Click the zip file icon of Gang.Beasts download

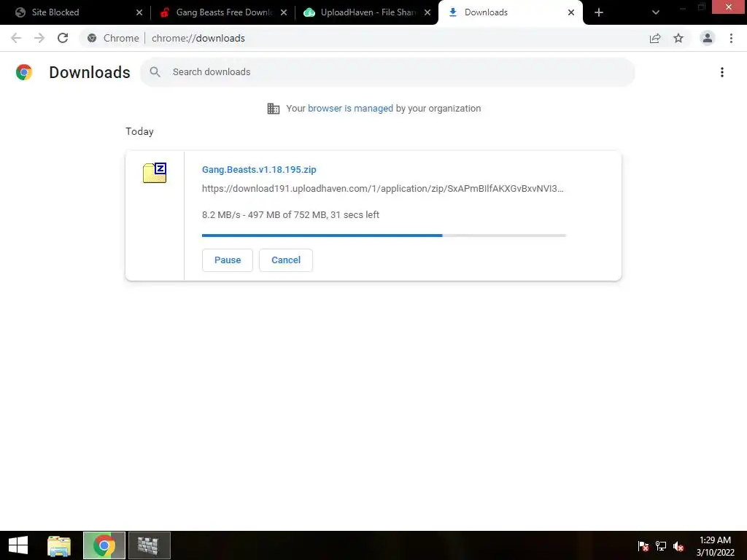(x=155, y=172)
